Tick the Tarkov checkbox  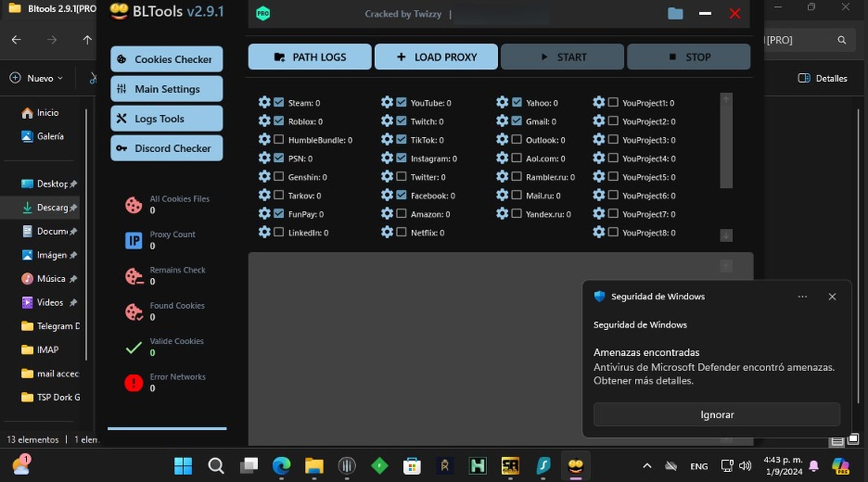tap(279, 195)
